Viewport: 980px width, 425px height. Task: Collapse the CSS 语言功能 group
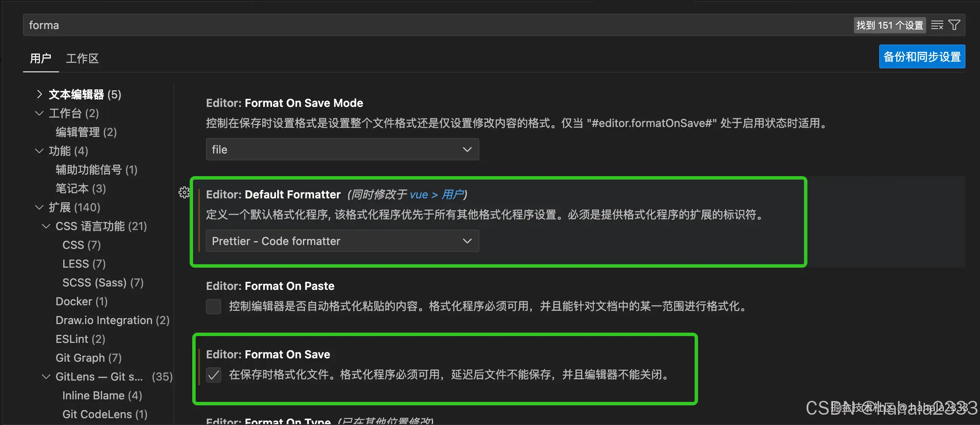click(46, 226)
